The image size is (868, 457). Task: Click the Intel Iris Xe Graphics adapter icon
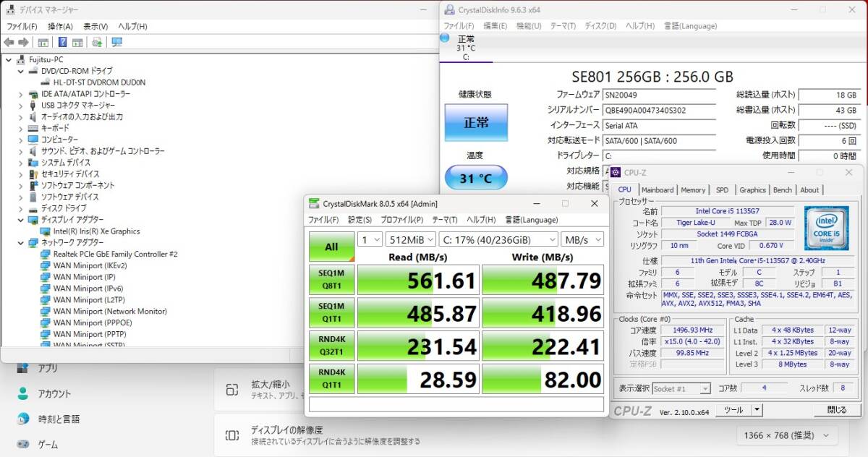click(46, 231)
